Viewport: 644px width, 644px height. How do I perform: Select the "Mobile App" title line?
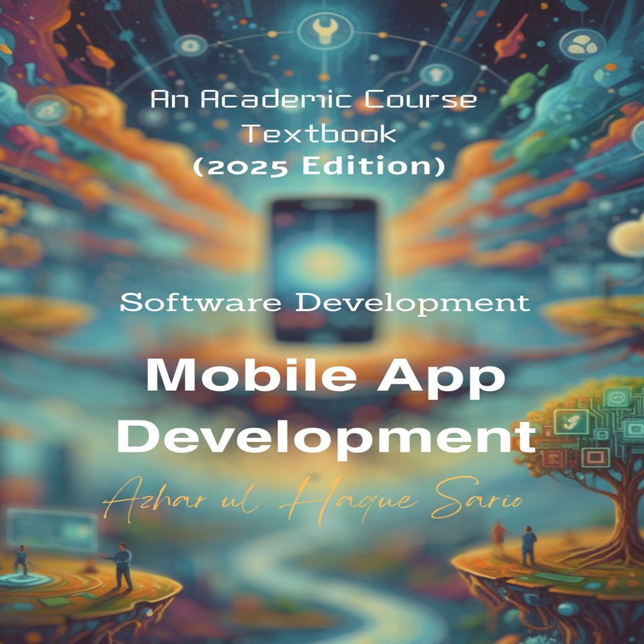tap(324, 377)
